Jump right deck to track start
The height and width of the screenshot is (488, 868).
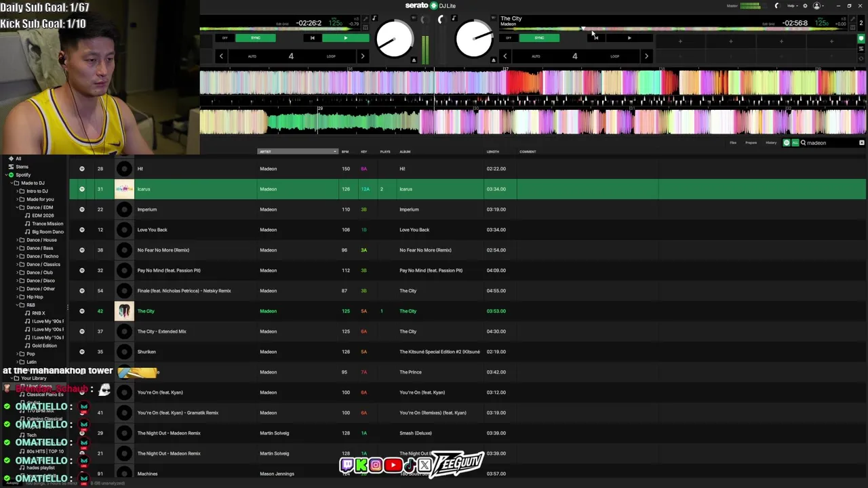pos(595,38)
